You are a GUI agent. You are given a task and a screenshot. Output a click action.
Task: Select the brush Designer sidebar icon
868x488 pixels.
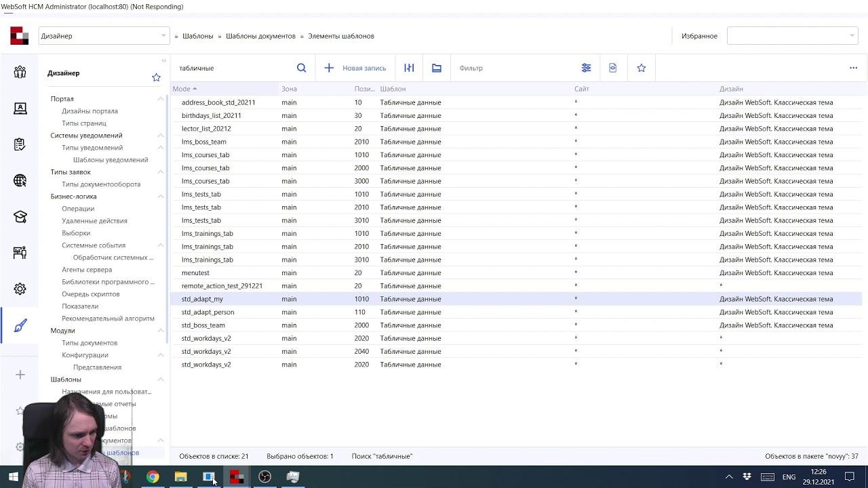20,325
